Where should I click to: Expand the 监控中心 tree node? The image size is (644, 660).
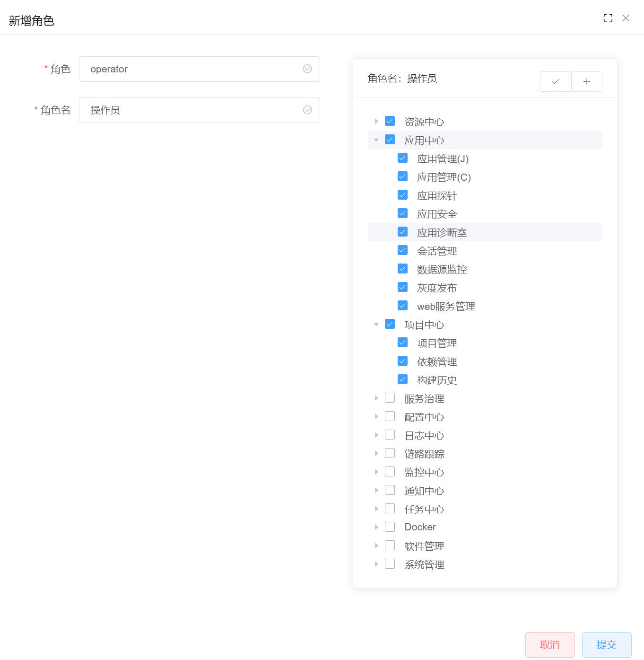click(376, 472)
